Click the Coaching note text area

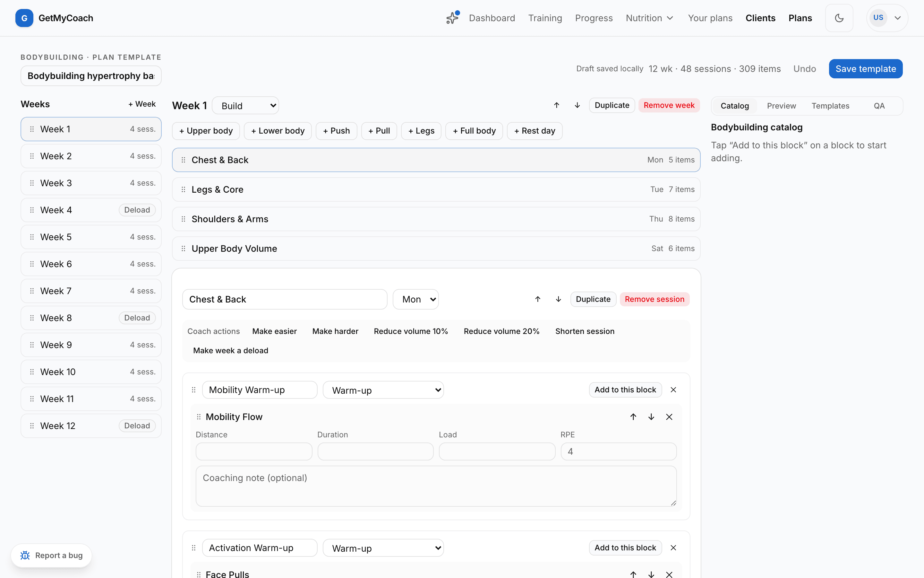[x=436, y=486]
